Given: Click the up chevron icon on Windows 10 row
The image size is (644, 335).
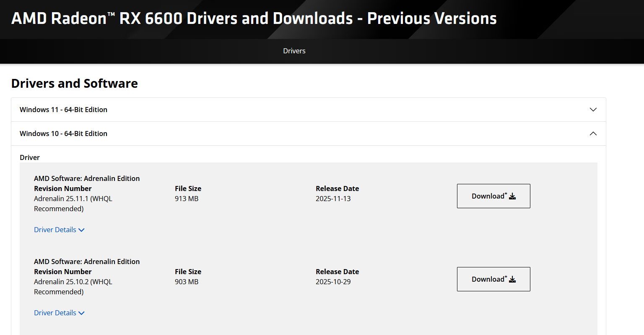Looking at the screenshot, I should coord(593,133).
